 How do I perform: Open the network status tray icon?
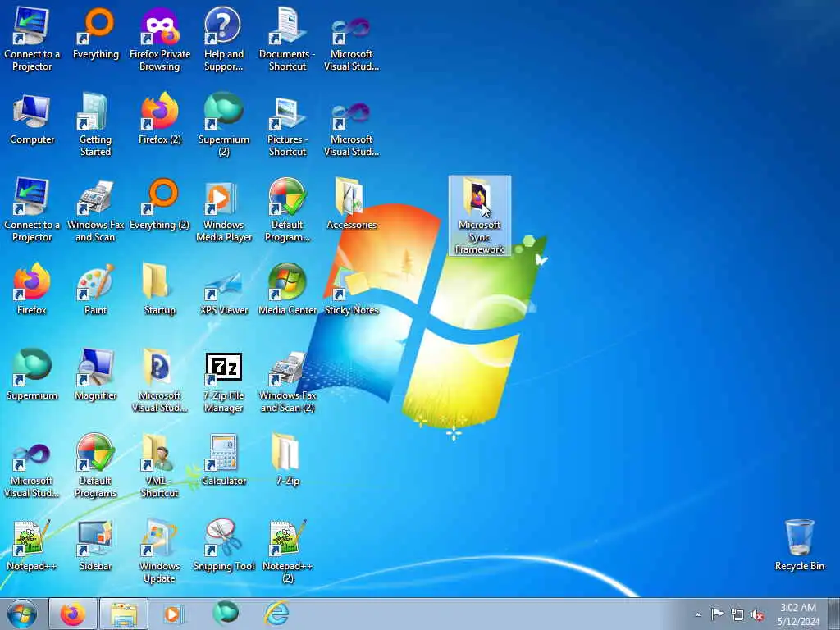point(737,614)
